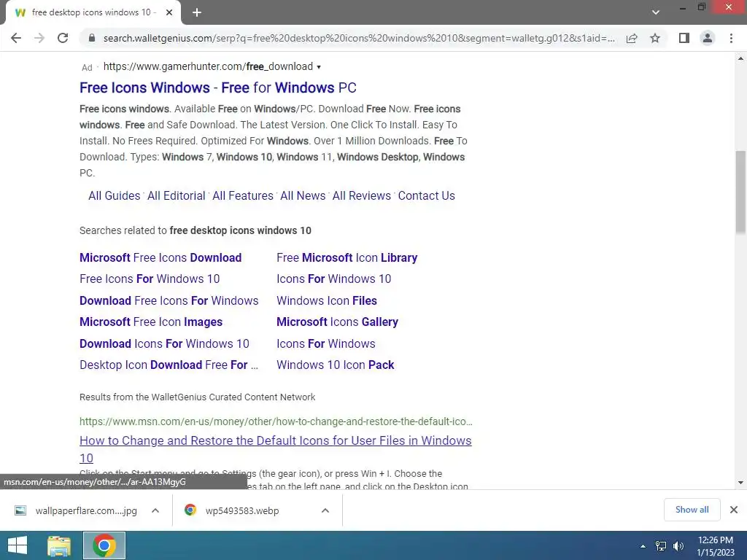Screen dimensions: 747x560
Task: Select the free desktop icons windows 10 tab
Action: (93, 13)
